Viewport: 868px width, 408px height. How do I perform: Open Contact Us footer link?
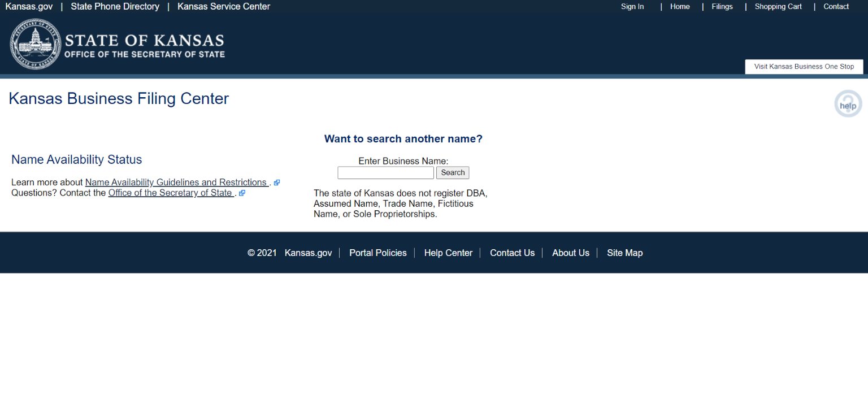[x=512, y=253]
